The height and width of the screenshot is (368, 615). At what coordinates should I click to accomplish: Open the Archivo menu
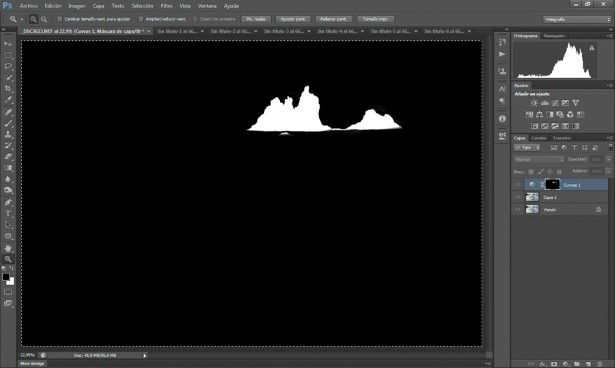(29, 6)
